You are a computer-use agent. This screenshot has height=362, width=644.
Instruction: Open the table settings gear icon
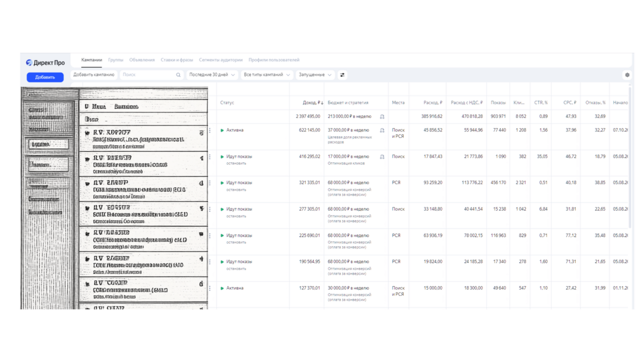tap(627, 75)
